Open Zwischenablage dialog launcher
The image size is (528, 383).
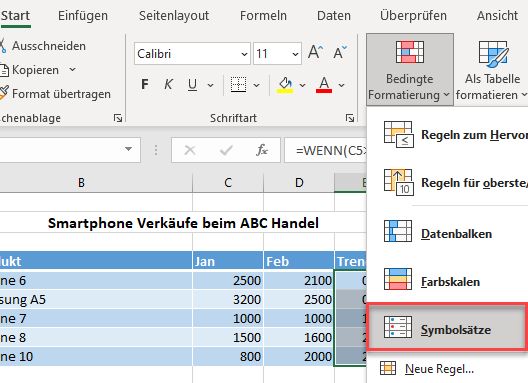pos(118,118)
